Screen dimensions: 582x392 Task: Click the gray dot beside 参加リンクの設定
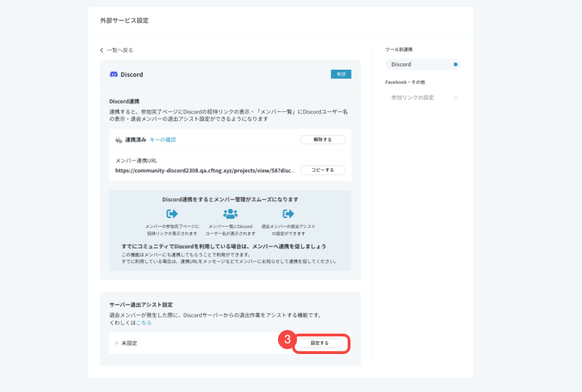[456, 98]
